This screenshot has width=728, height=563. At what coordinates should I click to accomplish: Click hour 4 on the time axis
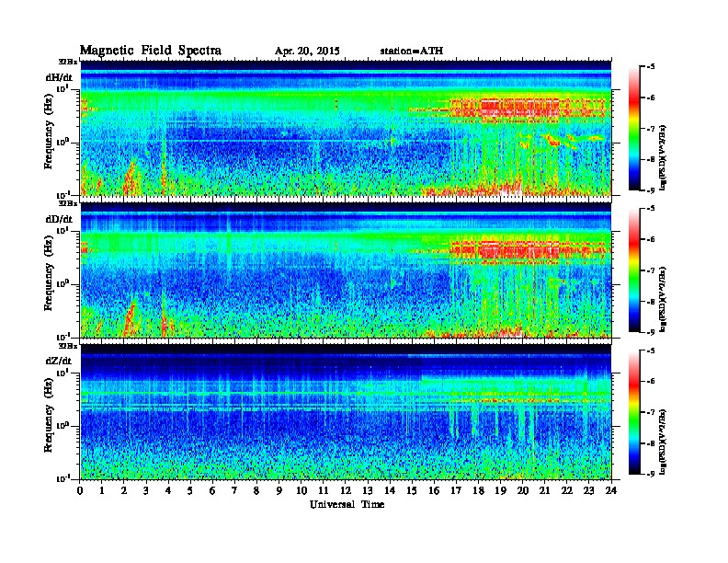tap(168, 490)
